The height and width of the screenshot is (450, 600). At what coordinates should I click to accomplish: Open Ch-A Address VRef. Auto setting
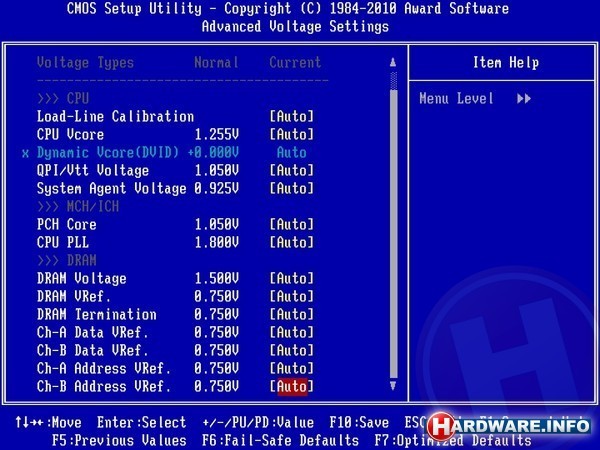pyautogui.click(x=292, y=368)
